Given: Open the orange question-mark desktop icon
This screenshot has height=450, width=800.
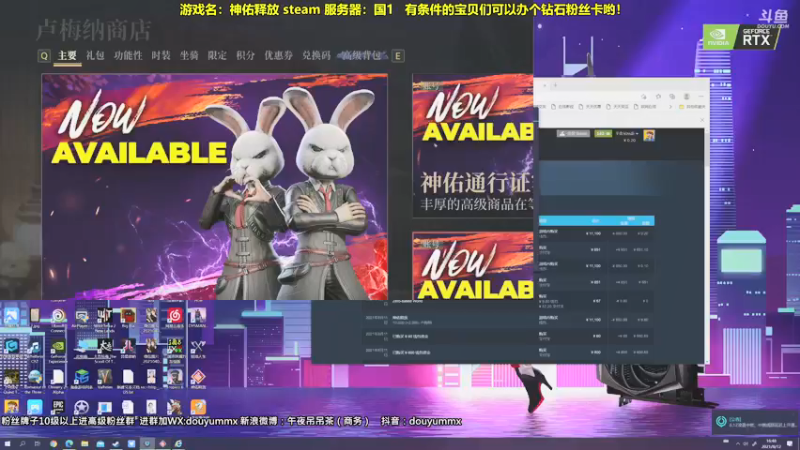Looking at the screenshot, I should (198, 407).
